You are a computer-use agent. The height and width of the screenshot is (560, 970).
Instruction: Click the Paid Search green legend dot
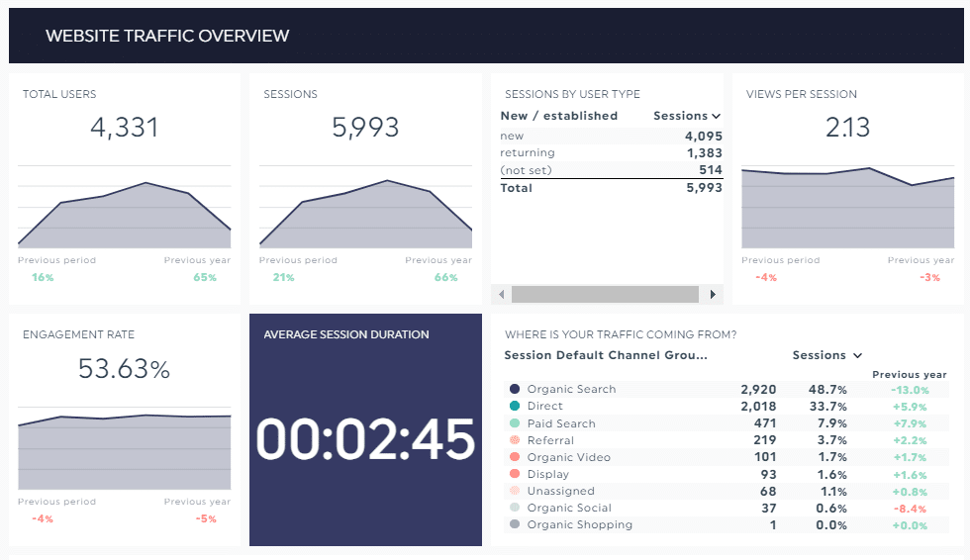(x=514, y=423)
